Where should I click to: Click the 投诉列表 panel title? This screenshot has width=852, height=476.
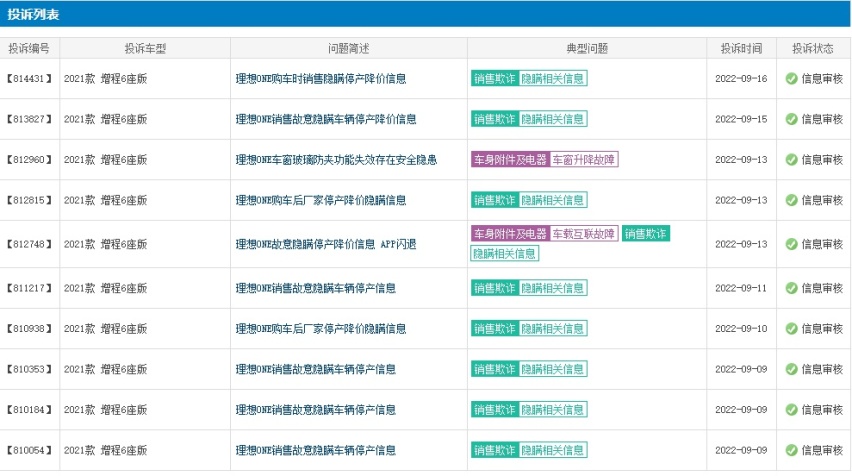click(33, 15)
